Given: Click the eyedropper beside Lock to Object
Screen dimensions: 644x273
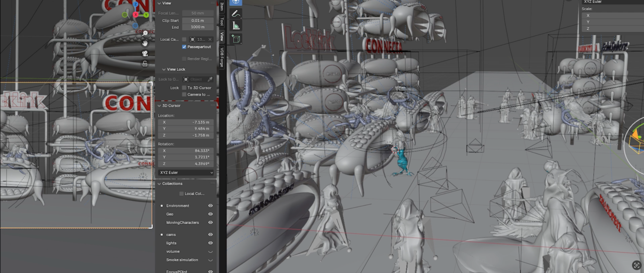Looking at the screenshot, I should [210, 79].
